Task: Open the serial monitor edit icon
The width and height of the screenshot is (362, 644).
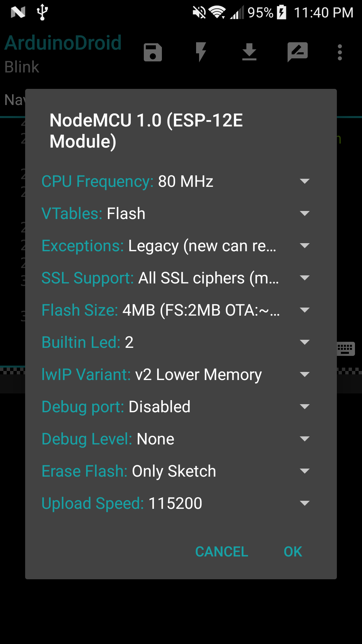Action: pos(298,52)
